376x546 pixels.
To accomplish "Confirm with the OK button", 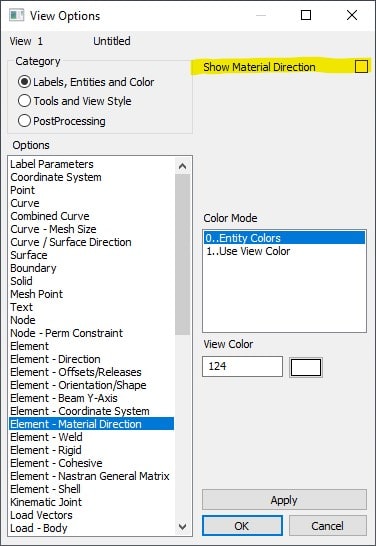I will [x=242, y=526].
